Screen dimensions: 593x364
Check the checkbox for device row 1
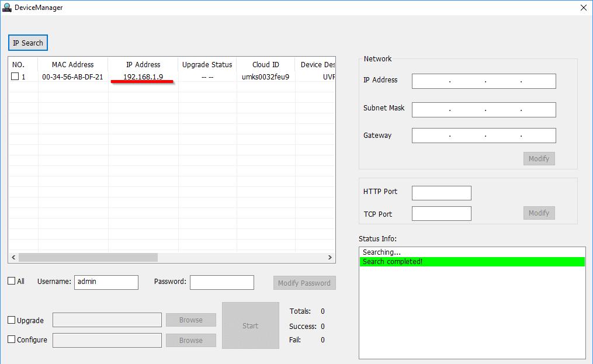tap(15, 77)
